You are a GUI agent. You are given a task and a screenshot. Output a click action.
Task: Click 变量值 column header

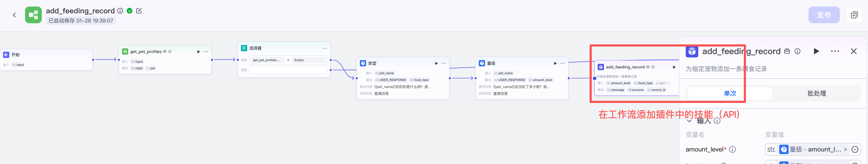click(x=774, y=134)
